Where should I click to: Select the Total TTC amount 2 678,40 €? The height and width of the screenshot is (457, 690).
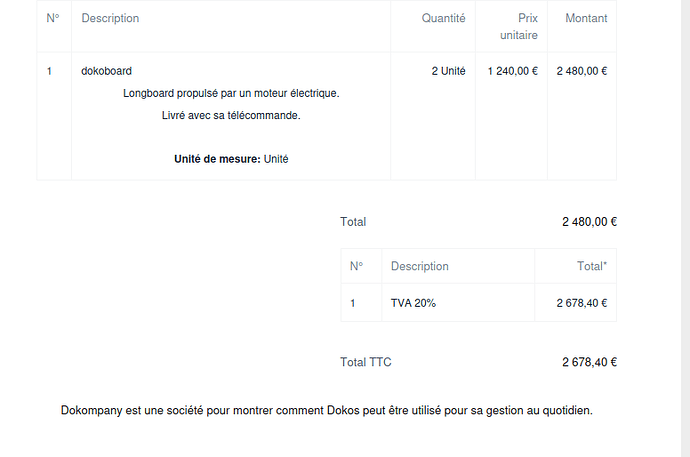589,362
